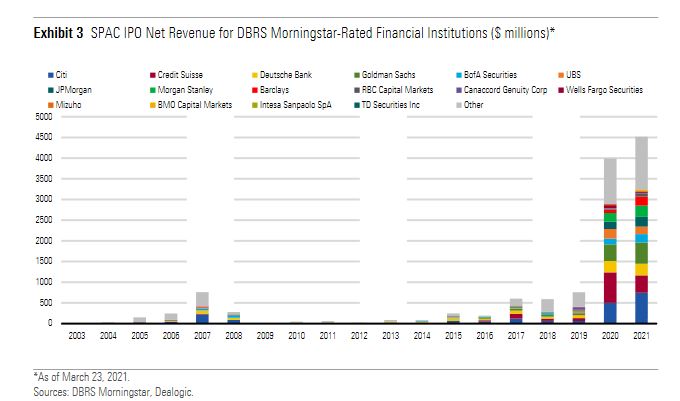Click the Barclays legend color swatch
680x401 pixels.
click(255, 90)
